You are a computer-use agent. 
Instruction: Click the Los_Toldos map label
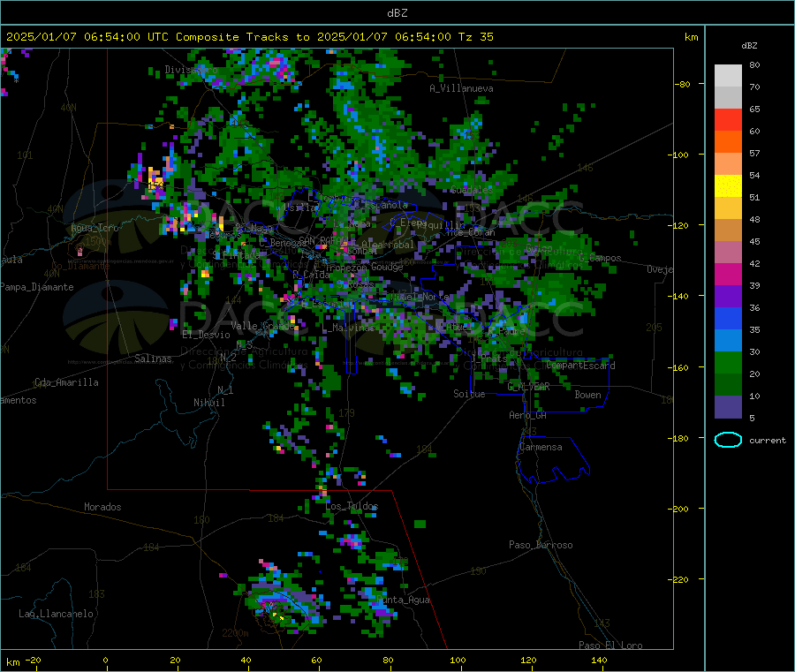tap(352, 506)
